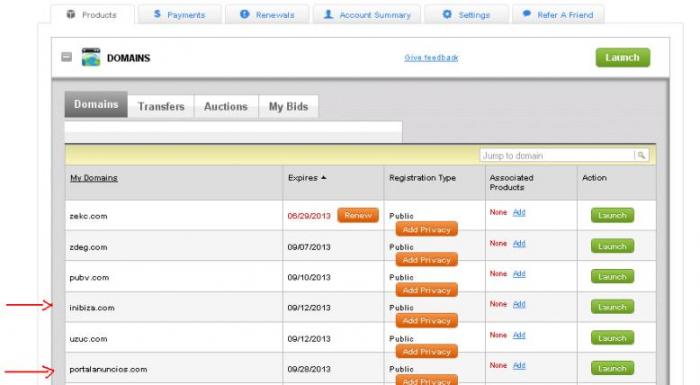The image size is (700, 385).
Task: Click Add link in zekc.com row
Action: (519, 212)
